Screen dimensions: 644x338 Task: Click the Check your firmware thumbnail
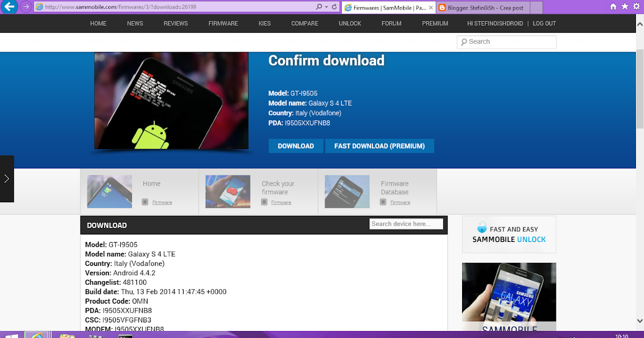click(228, 192)
